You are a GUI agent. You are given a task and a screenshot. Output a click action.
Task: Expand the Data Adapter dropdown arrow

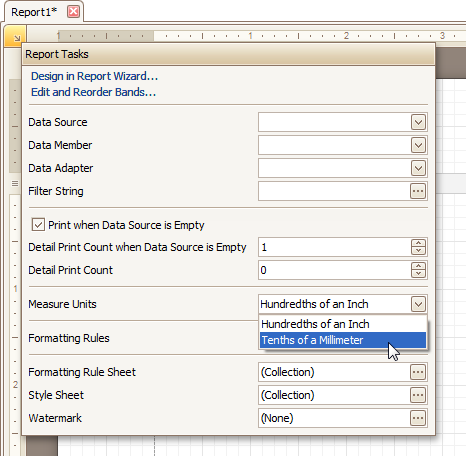pyautogui.click(x=418, y=168)
